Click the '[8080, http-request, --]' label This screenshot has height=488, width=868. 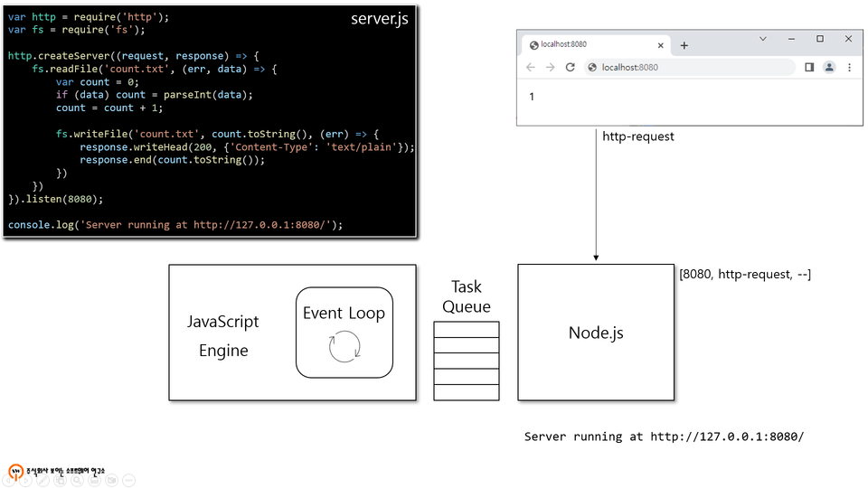click(744, 275)
